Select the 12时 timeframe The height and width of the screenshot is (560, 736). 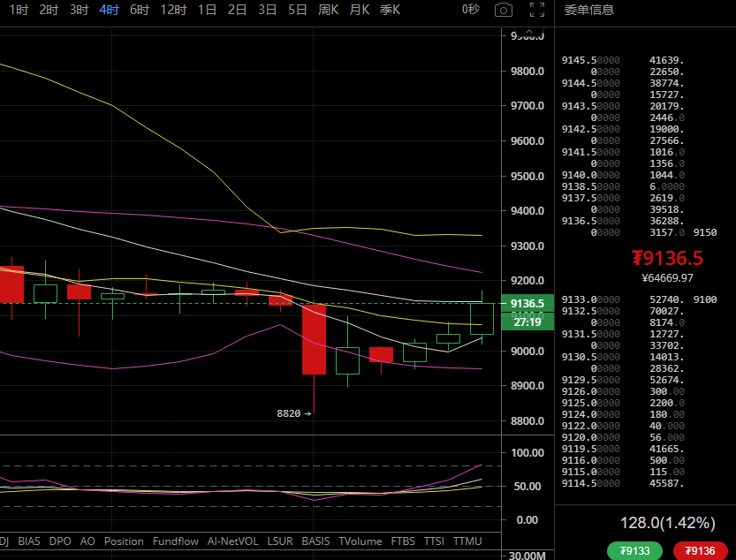click(x=175, y=10)
